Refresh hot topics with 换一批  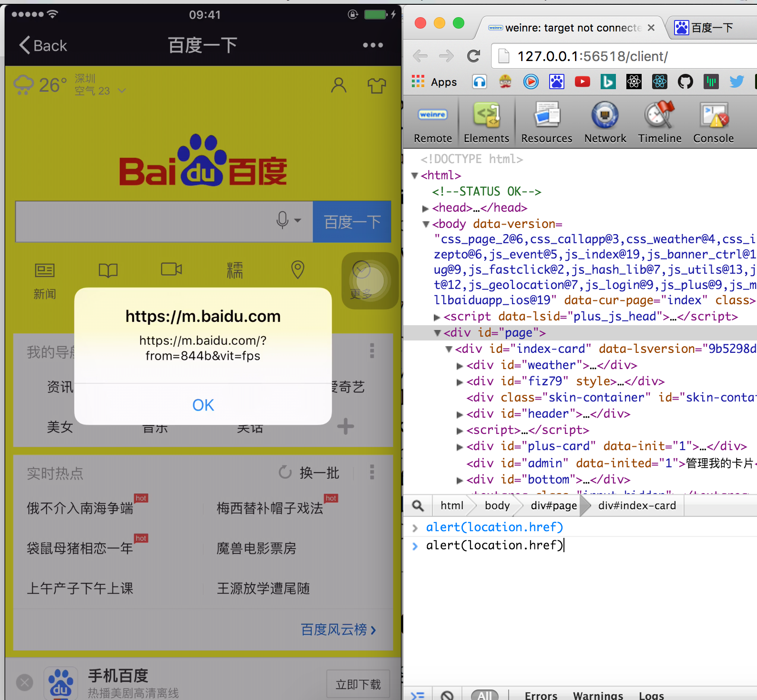click(x=309, y=473)
